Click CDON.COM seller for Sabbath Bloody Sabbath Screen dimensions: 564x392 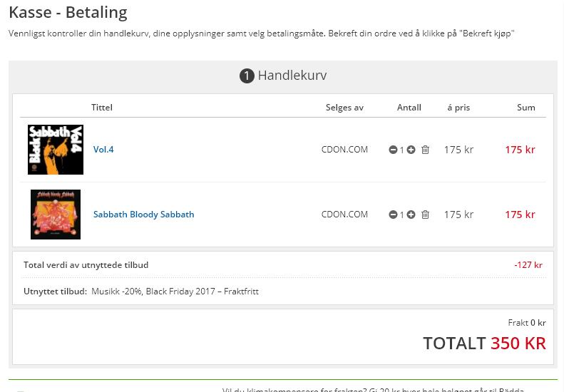tap(344, 215)
